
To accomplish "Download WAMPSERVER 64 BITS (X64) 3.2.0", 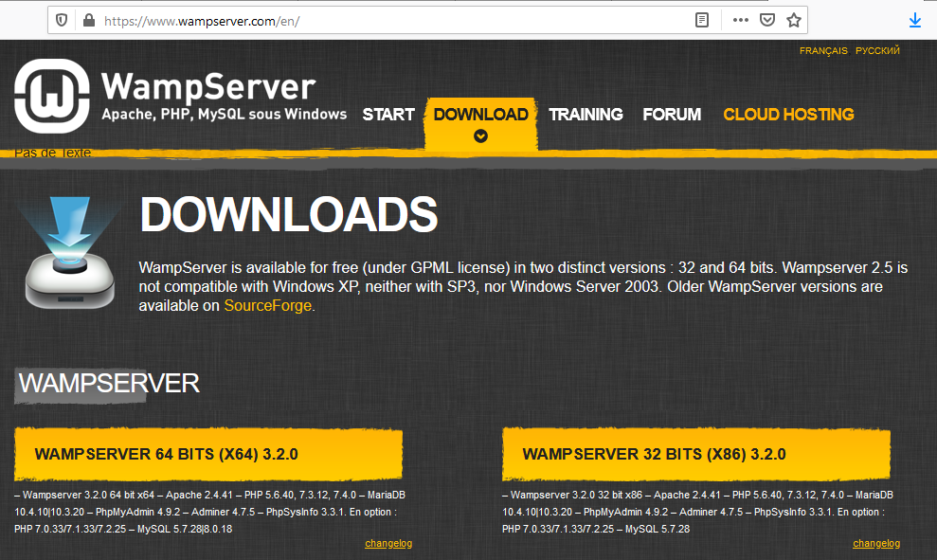I will pos(207,454).
